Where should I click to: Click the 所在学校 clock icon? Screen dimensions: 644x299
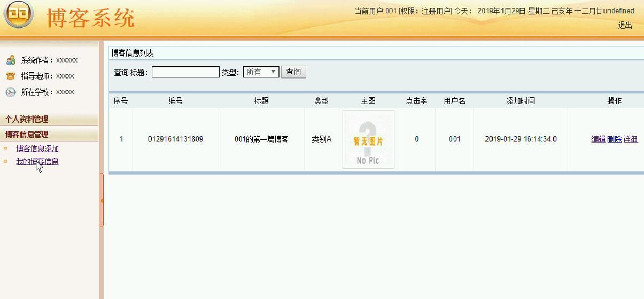pos(10,92)
